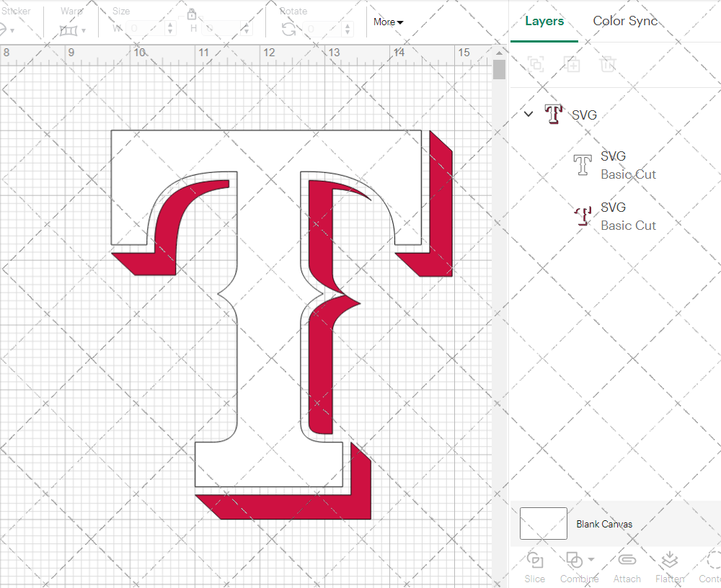721x588 pixels.
Task: Open the Combine dropdown arrow
Action: click(591, 560)
